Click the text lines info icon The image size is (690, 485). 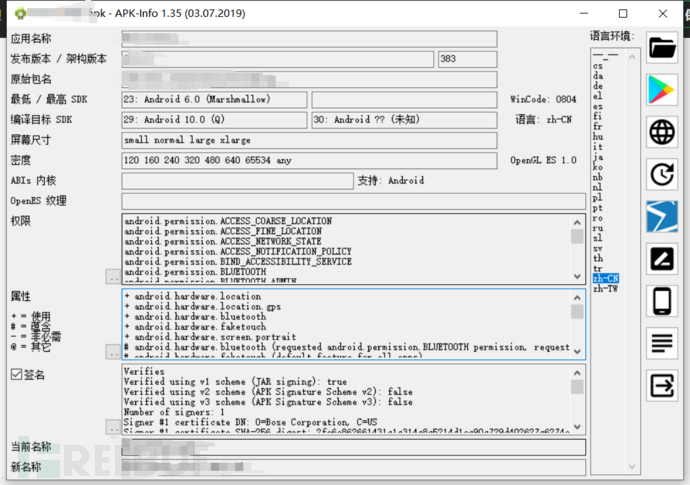pos(662,343)
